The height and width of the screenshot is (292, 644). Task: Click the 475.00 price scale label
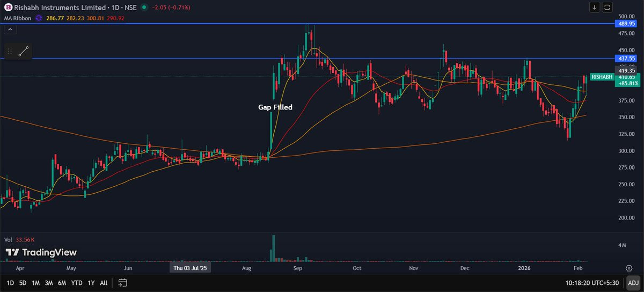[x=626, y=34]
